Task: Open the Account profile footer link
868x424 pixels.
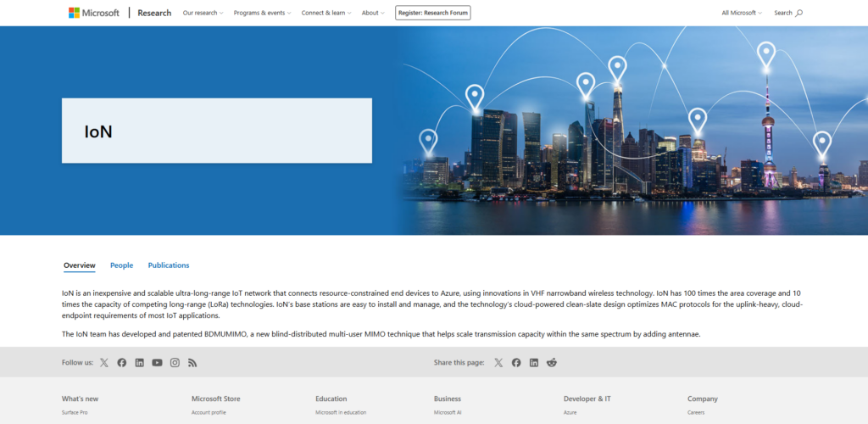Action: click(x=209, y=412)
